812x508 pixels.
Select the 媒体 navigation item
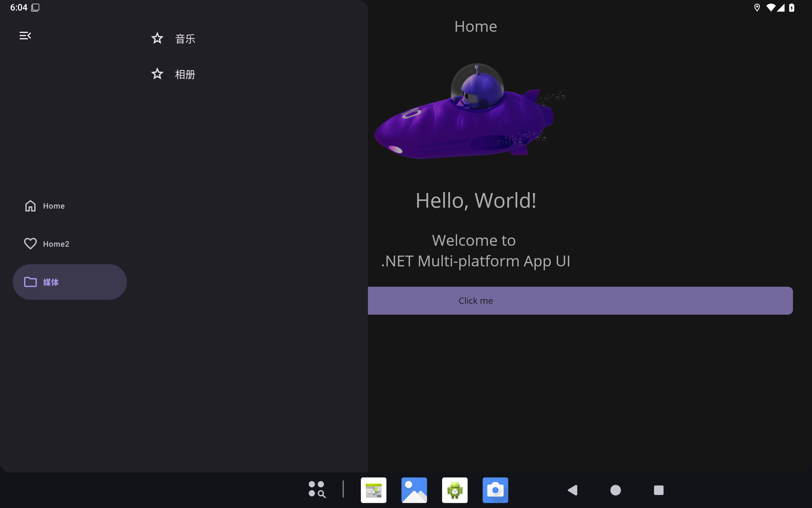click(x=70, y=282)
